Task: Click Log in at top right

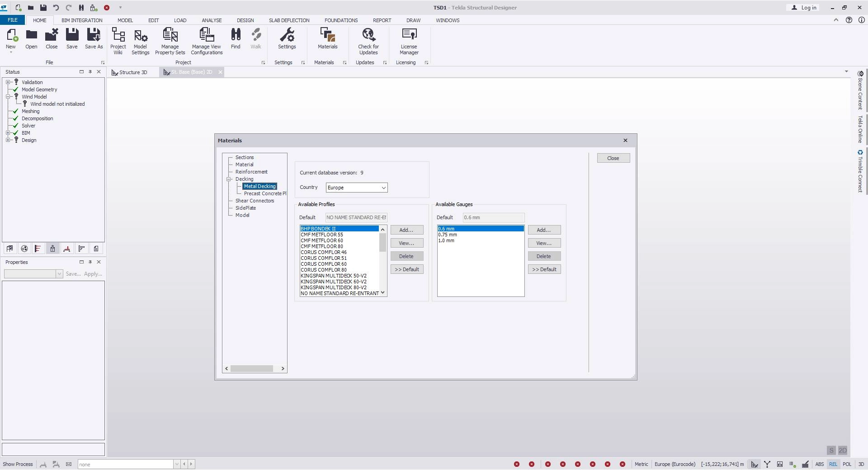Action: point(805,8)
